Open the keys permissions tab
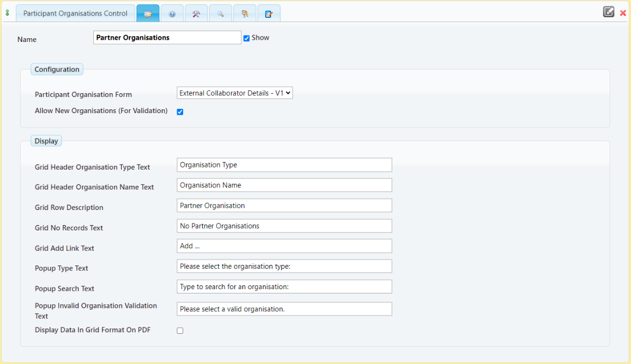This screenshot has height=364, width=631. click(245, 14)
